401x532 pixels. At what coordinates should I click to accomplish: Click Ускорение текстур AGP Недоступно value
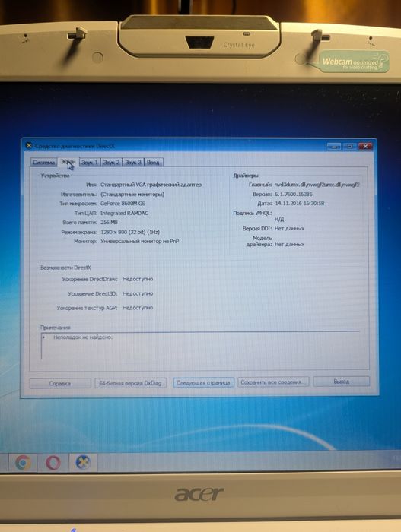(x=138, y=308)
